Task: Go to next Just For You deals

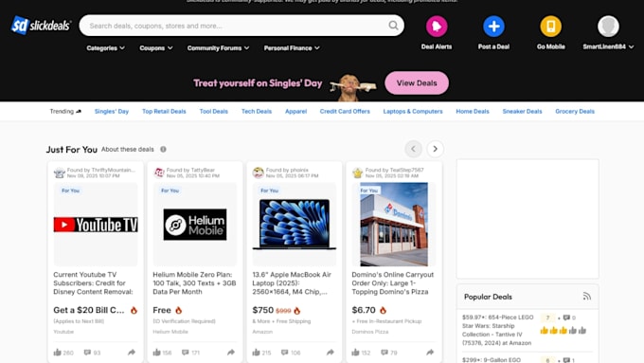Action: [x=435, y=149]
